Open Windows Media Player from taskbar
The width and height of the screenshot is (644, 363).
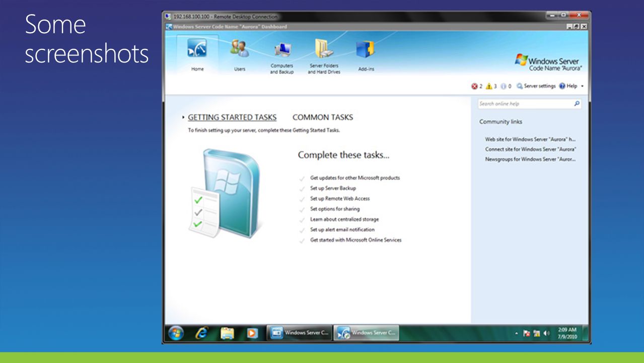(252, 333)
